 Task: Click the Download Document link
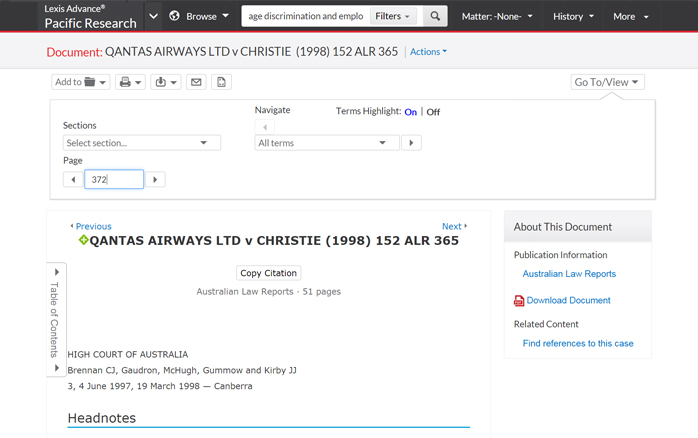(568, 300)
